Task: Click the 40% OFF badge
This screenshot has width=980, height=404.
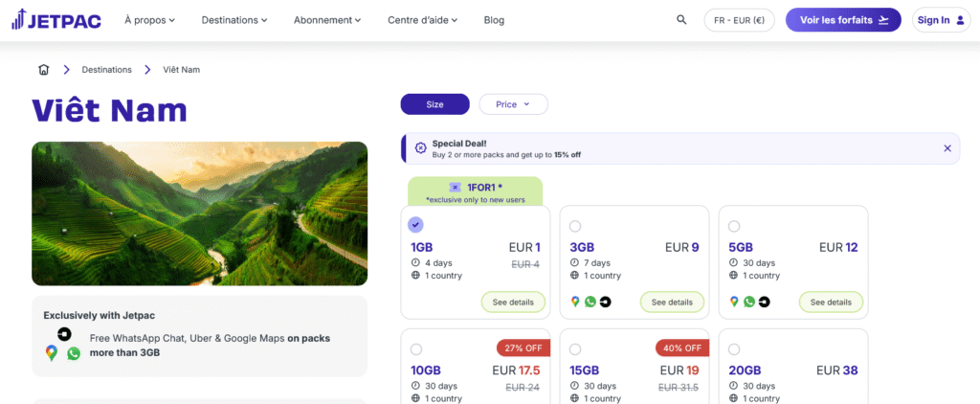Action: (681, 348)
